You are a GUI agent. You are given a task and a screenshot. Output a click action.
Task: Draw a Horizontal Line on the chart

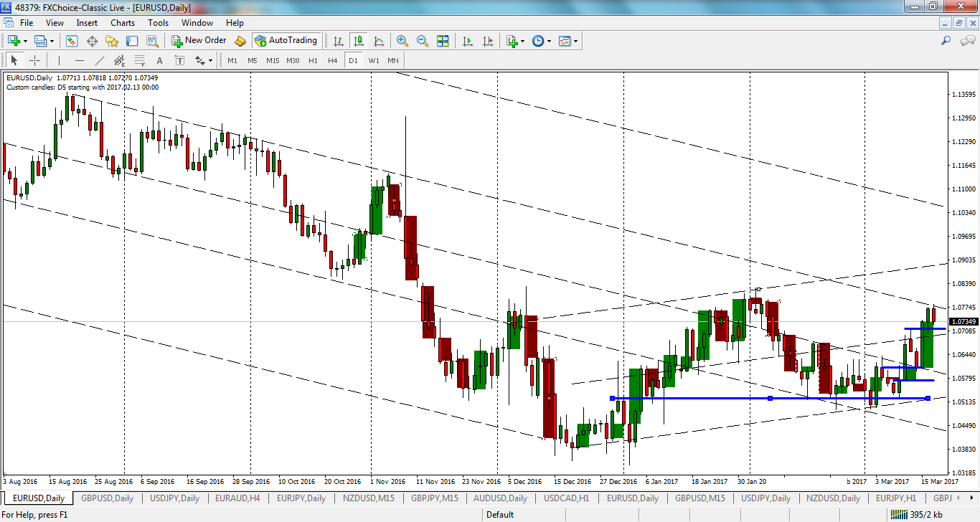pyautogui.click(x=79, y=60)
